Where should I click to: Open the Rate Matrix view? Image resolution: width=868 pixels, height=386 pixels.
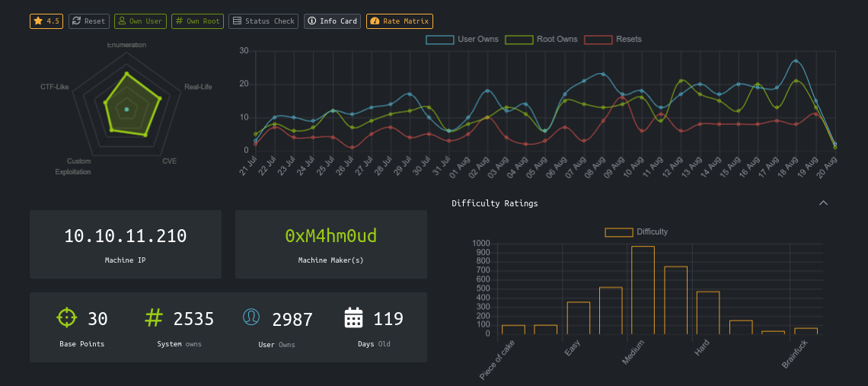(399, 21)
